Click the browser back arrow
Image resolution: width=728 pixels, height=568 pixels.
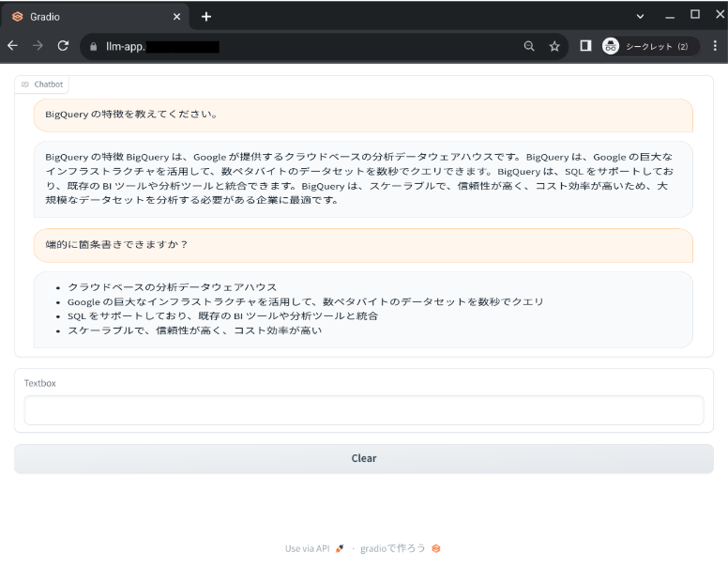click(12, 46)
